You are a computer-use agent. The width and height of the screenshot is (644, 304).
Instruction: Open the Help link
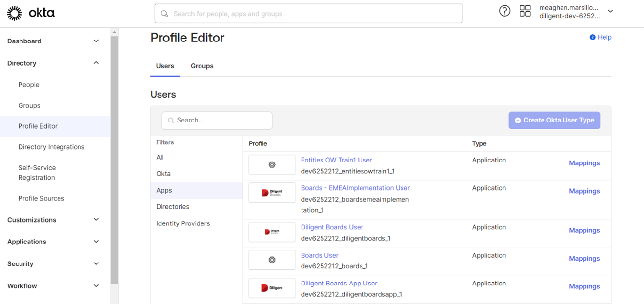601,37
